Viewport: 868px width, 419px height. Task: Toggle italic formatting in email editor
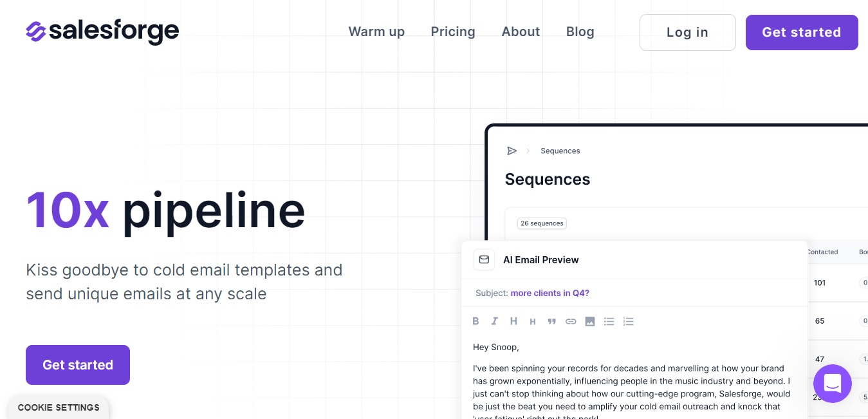[x=495, y=321]
